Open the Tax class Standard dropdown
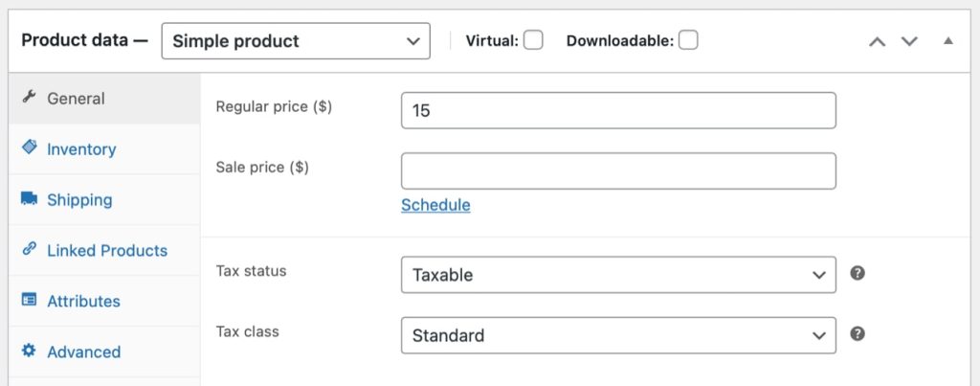Image resolution: width=980 pixels, height=386 pixels. pyautogui.click(x=618, y=335)
